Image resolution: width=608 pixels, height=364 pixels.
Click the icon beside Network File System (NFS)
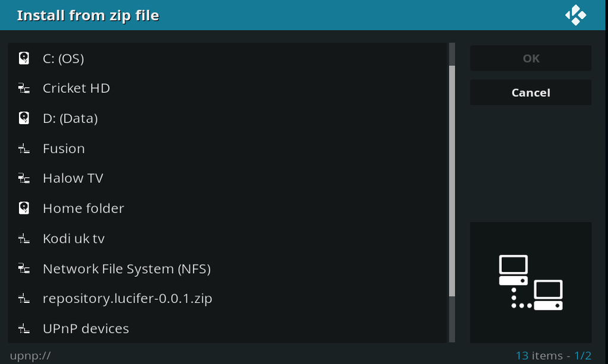coord(24,269)
